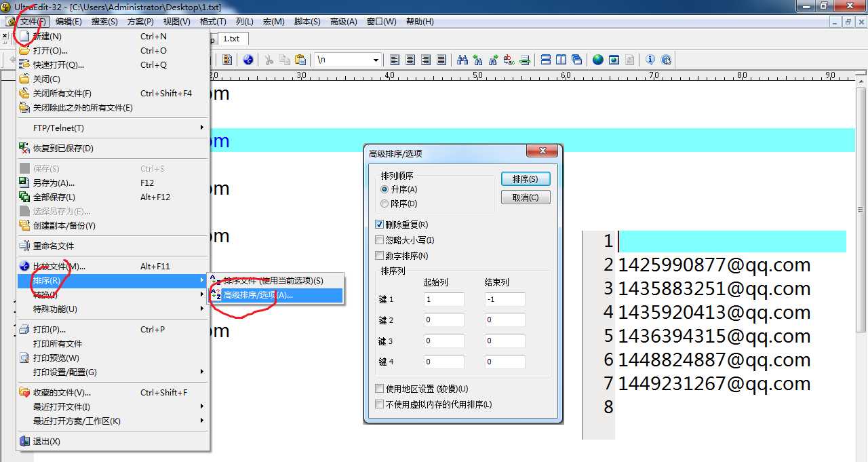Open the 高级(A) menu
Viewport: 868px width, 462px height.
coord(344,22)
